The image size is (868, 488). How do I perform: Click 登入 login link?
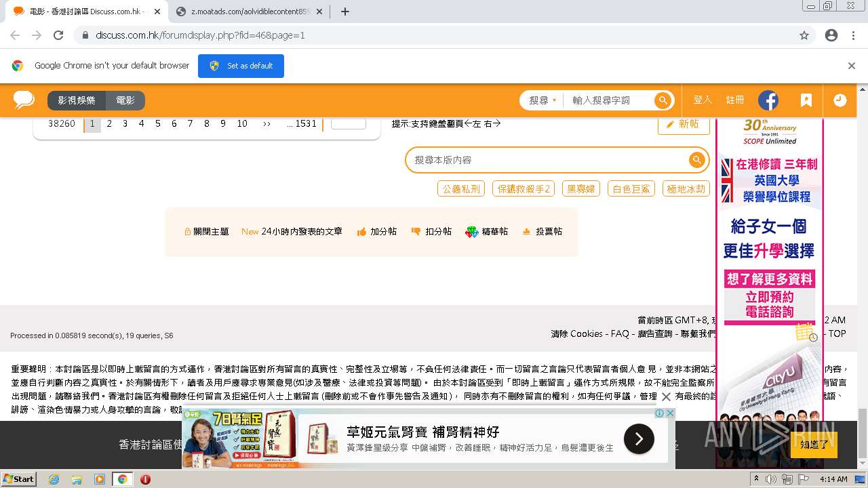point(703,100)
